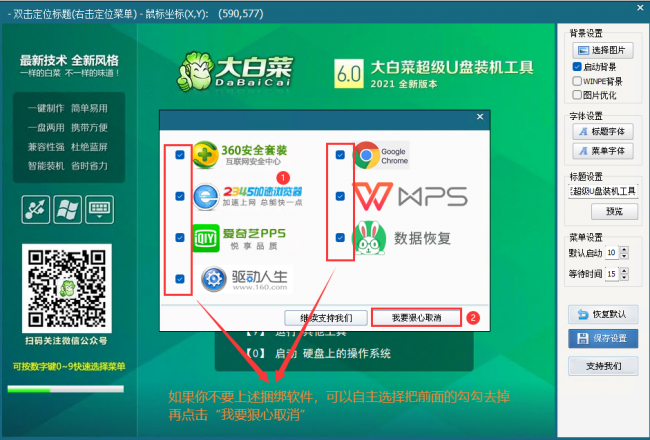
Task: Uncheck the 360安全套装 checkbox
Action: tap(179, 155)
